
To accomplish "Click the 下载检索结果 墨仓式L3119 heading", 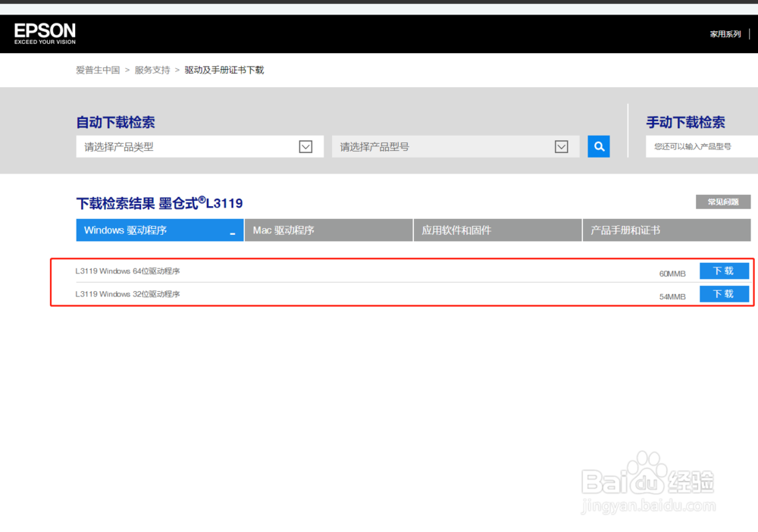I will 159,203.
